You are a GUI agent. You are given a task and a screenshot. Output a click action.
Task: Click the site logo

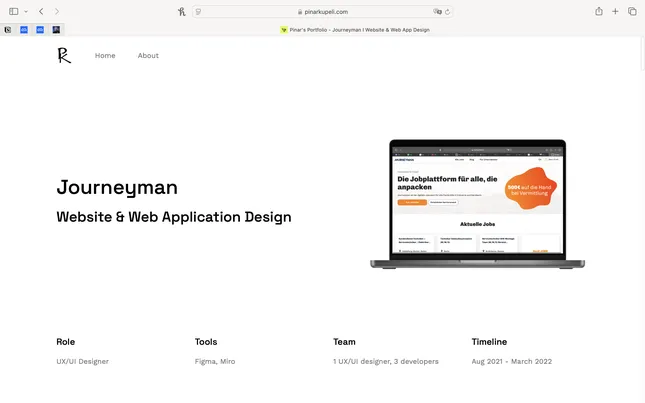(x=64, y=56)
